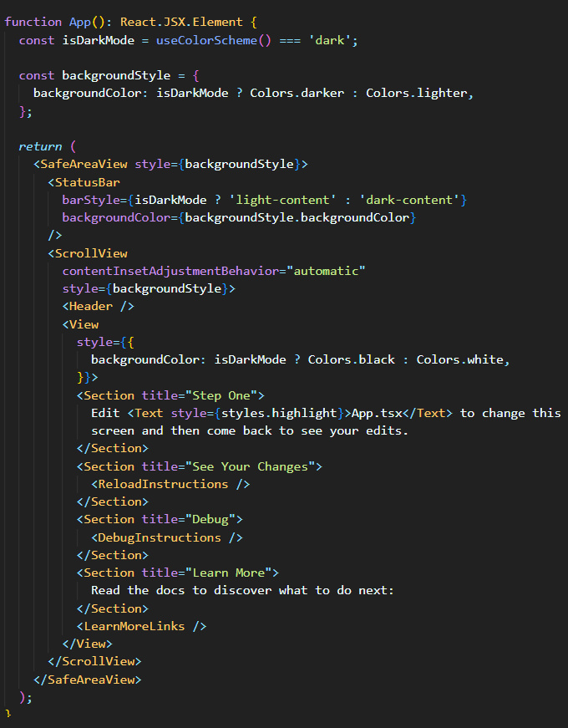Click the '<LearnMoreLinks />' element
The width and height of the screenshot is (568, 728).
(141, 626)
